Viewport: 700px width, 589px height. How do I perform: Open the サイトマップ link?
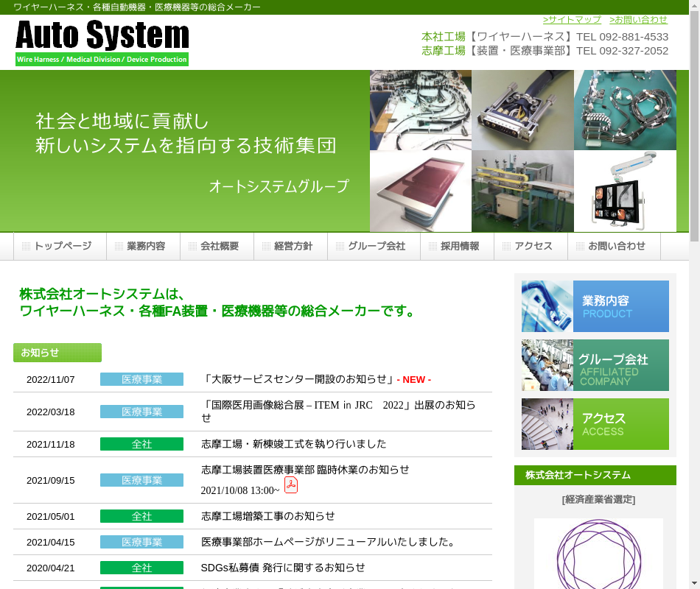click(x=572, y=20)
